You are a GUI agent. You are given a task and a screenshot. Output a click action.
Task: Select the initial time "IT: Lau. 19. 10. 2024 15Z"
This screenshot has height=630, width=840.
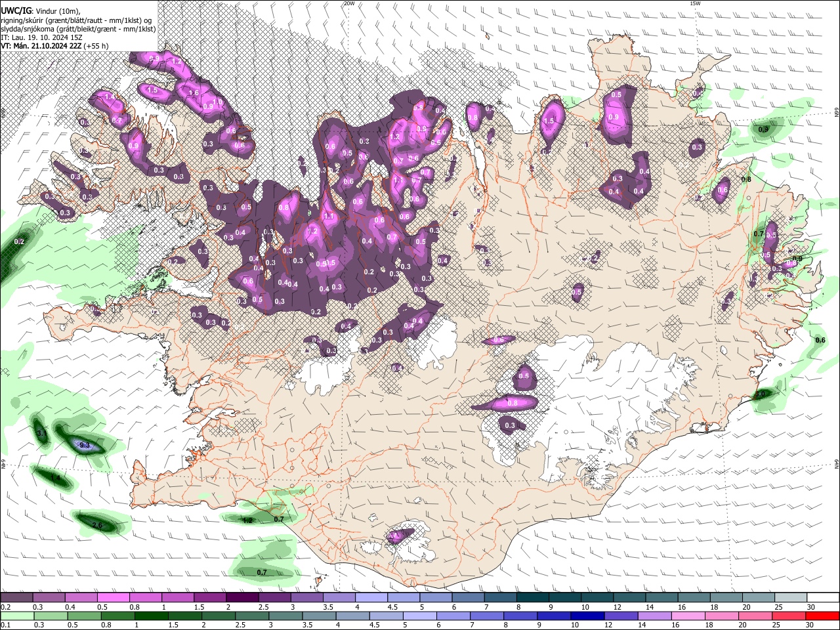tap(41, 37)
